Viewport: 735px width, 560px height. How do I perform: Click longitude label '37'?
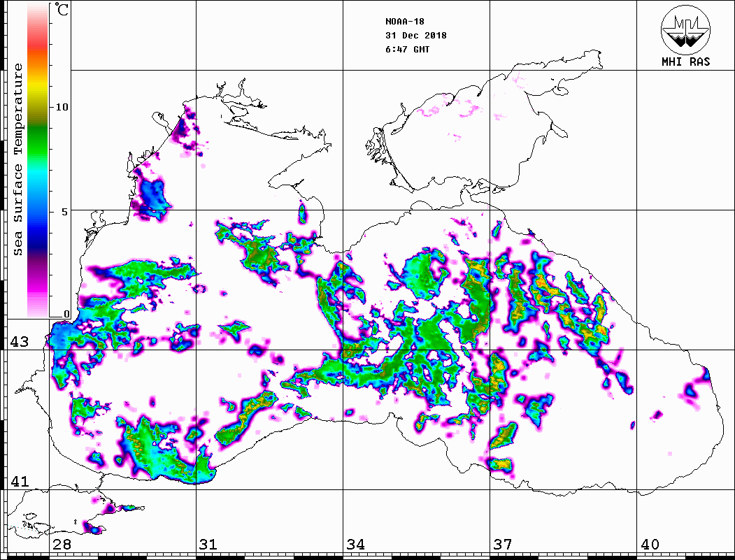click(x=503, y=544)
